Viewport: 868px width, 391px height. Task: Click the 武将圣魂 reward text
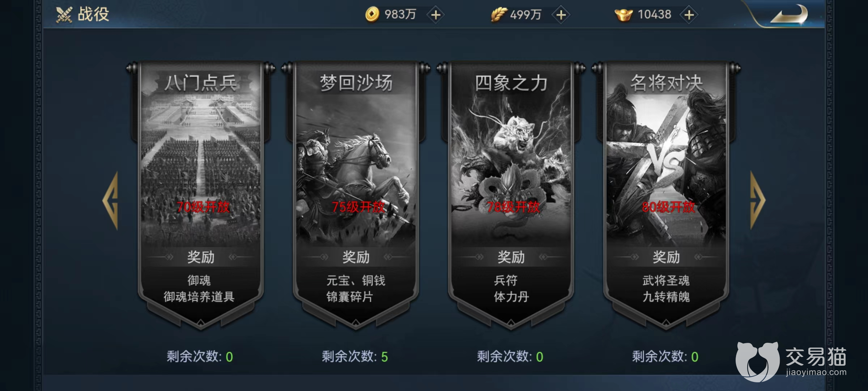coord(666,280)
